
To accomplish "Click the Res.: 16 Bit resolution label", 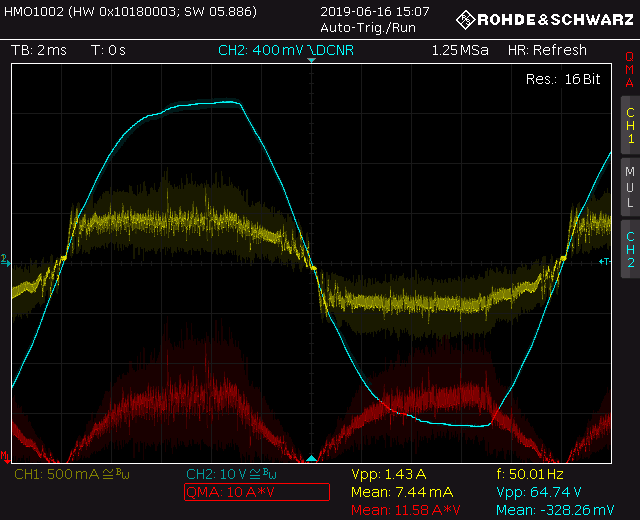I will pos(563,79).
